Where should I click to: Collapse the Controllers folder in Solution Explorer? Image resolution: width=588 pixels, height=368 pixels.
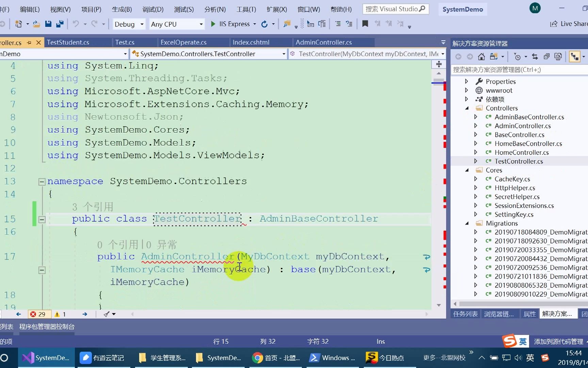click(x=467, y=108)
